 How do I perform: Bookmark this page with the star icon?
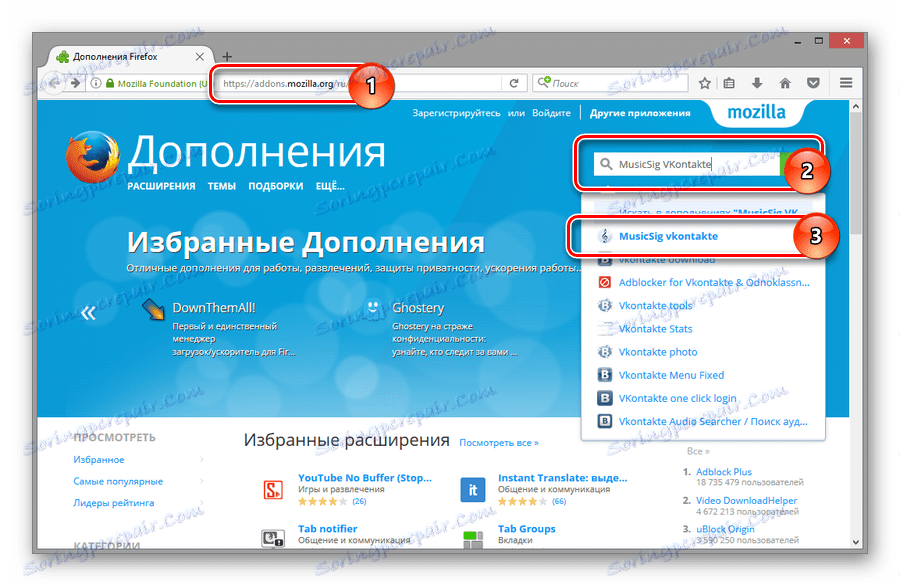(706, 83)
